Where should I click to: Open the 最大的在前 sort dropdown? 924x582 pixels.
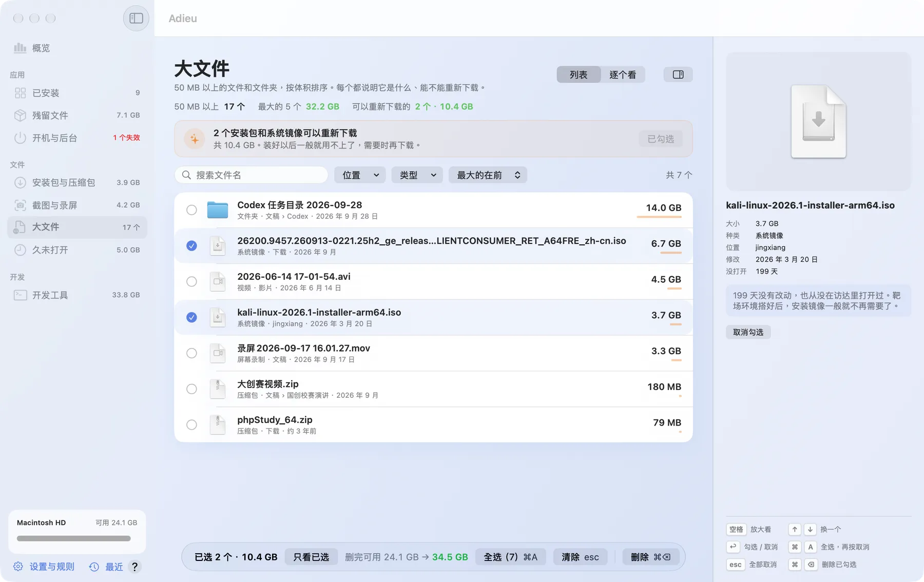(x=488, y=175)
